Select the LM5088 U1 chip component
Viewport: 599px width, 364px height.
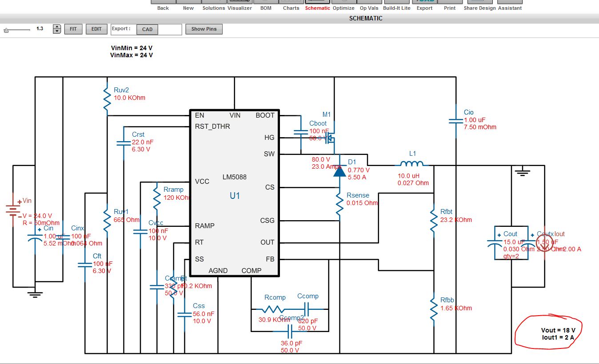[x=235, y=193]
